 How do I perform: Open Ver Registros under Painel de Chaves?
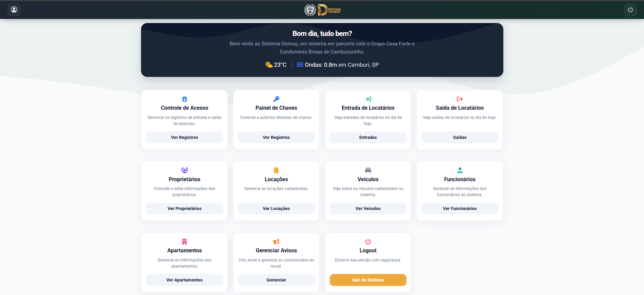[276, 138]
